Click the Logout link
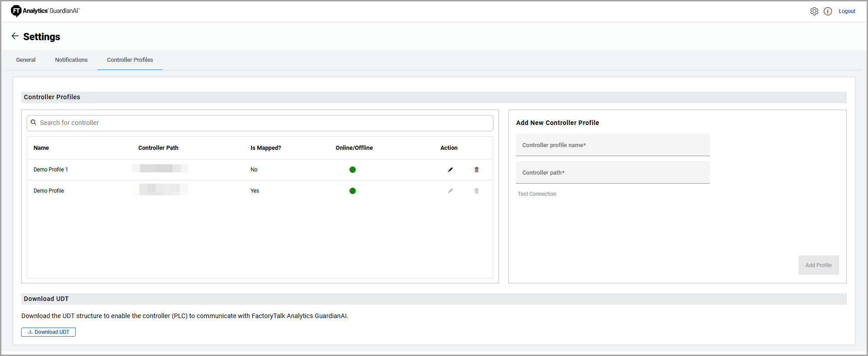The width and height of the screenshot is (868, 356). 847,11
